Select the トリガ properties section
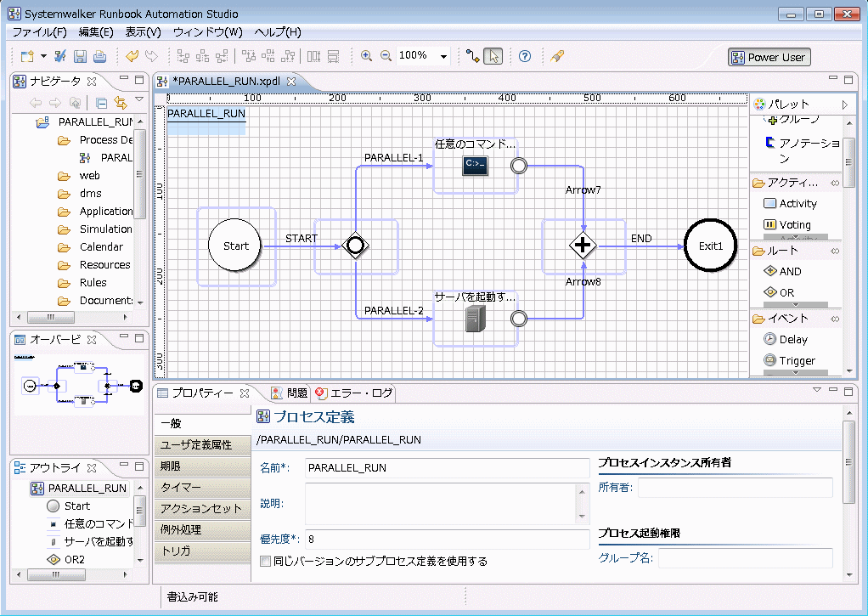Image resolution: width=868 pixels, height=616 pixels. (203, 551)
